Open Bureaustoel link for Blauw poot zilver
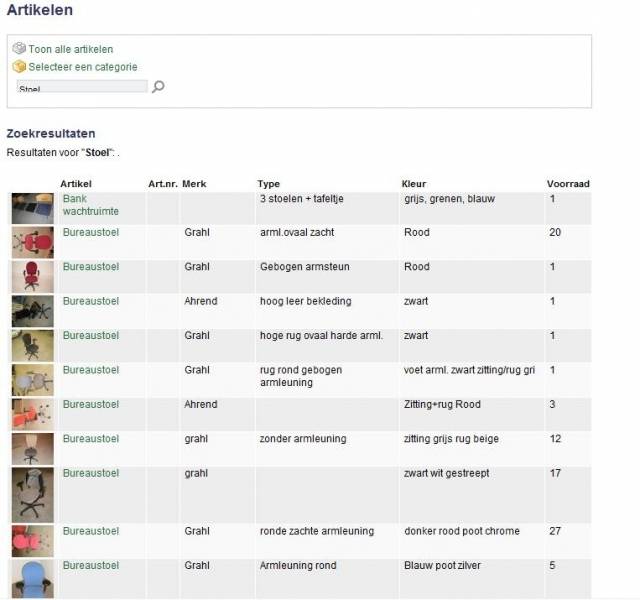This screenshot has width=640, height=600. coord(91,566)
